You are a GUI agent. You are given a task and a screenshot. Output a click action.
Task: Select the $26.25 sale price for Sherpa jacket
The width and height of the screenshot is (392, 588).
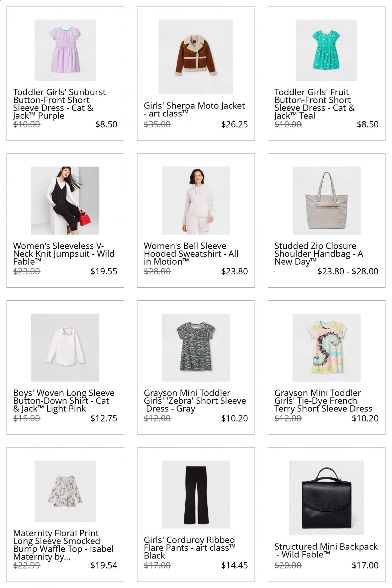click(x=234, y=124)
